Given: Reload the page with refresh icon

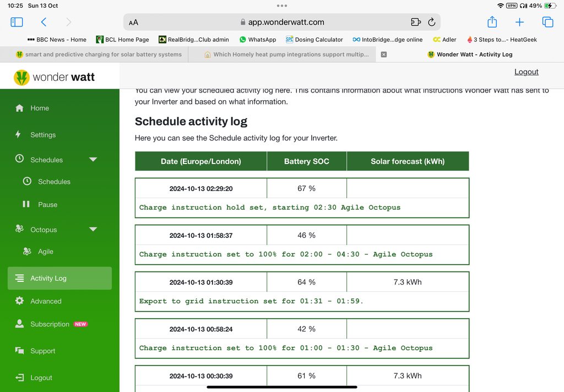Looking at the screenshot, I should tap(431, 22).
